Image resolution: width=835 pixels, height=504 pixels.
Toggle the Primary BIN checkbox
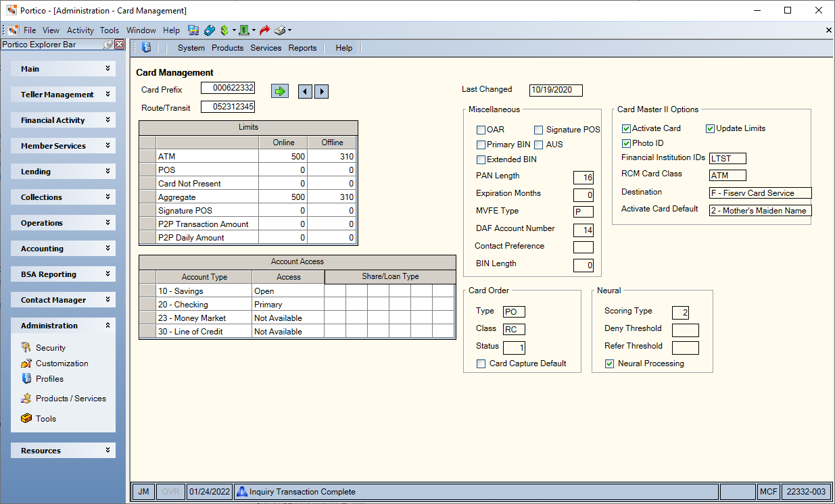click(481, 145)
